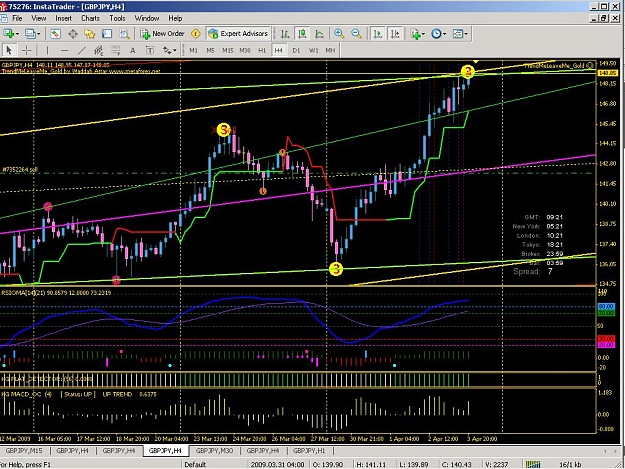625x469 pixels.
Task: Expand the Templates dropdown arrow
Action: 465,34
